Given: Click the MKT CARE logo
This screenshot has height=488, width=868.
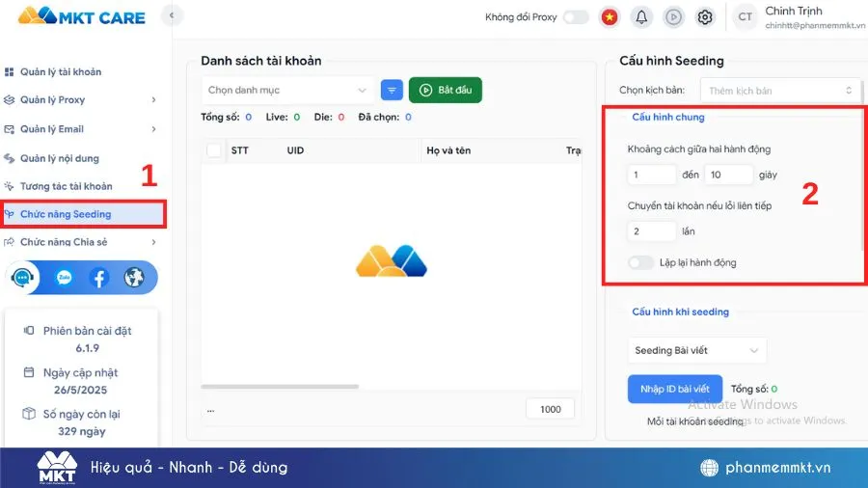Looking at the screenshot, I should point(82,16).
